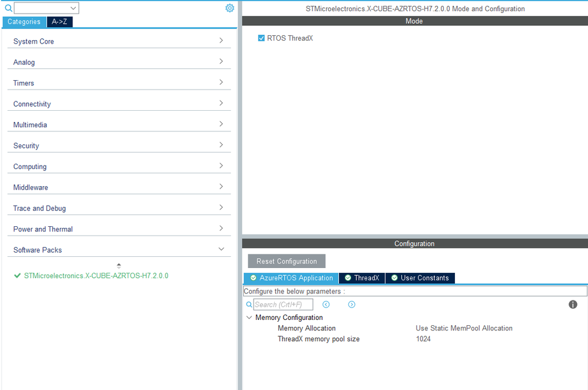Click the collapse arrow above software pack list
Image resolution: width=588 pixels, height=390 pixels.
(119, 265)
